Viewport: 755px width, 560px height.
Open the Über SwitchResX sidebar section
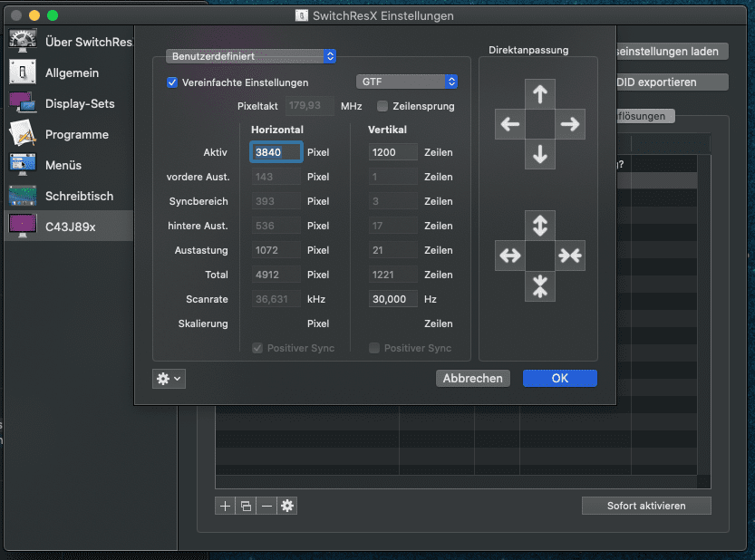tap(69, 42)
